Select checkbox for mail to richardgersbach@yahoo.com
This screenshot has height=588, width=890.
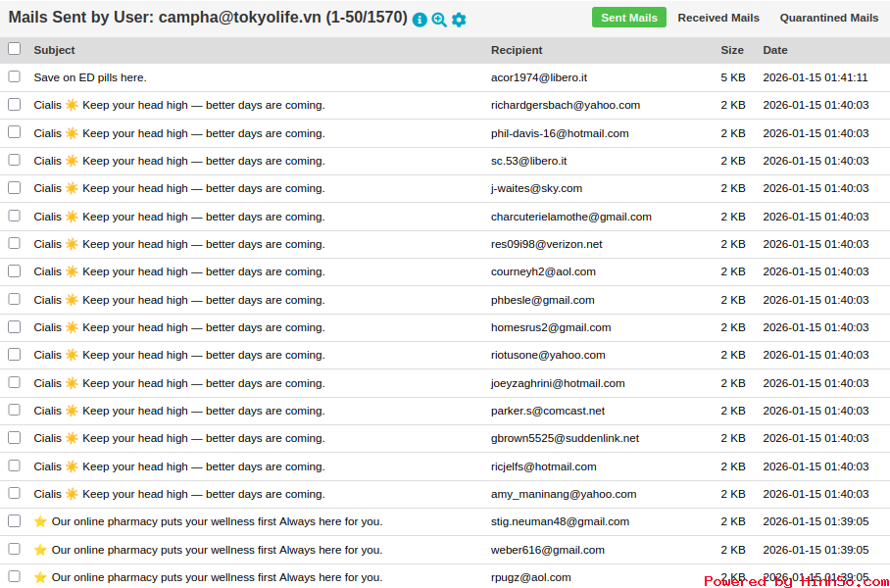click(x=14, y=104)
